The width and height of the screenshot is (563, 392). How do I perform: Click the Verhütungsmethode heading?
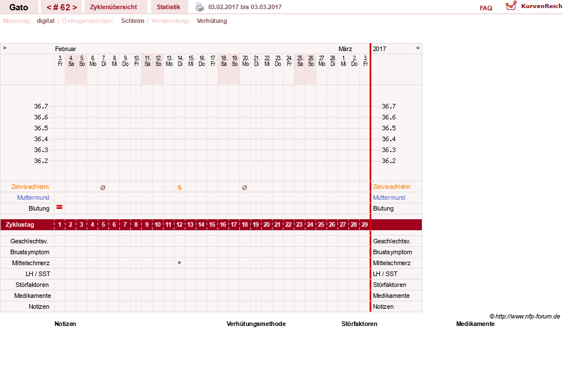pyautogui.click(x=256, y=324)
